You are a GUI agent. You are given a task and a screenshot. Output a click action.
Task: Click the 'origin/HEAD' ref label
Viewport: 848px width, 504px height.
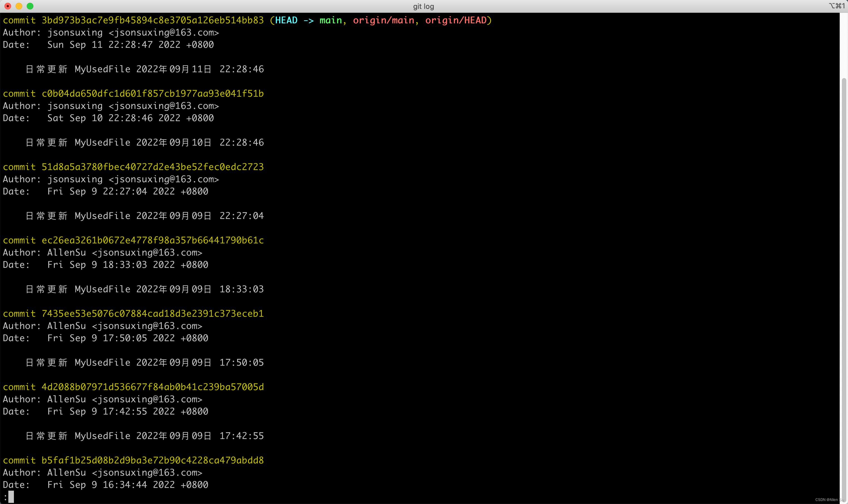[x=456, y=20]
